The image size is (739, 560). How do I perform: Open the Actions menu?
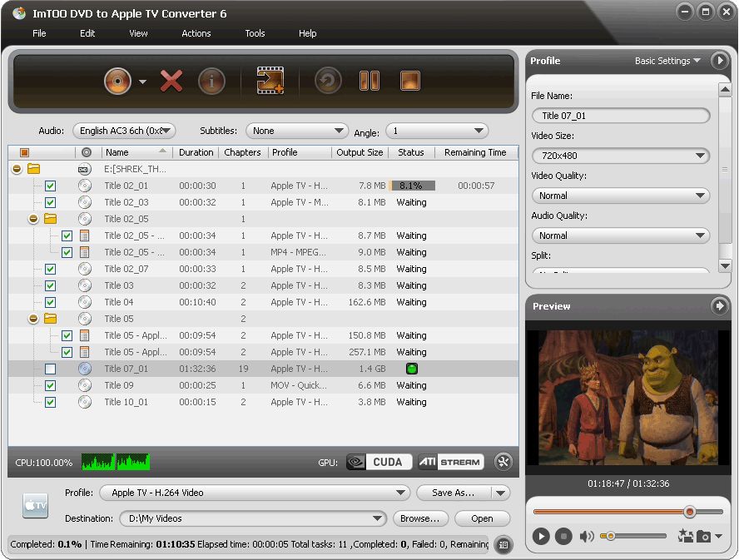196,33
